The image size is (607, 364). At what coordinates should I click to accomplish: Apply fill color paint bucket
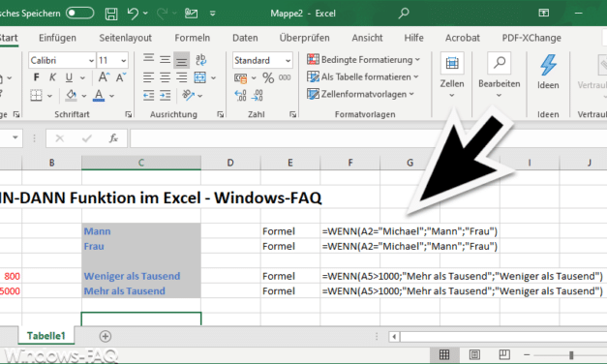click(71, 95)
